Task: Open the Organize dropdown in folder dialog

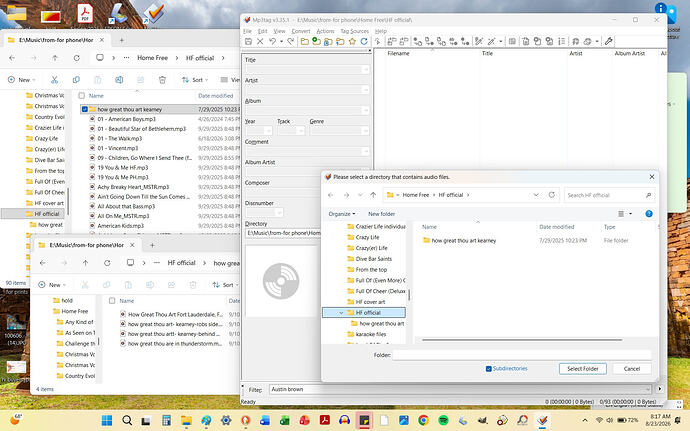Action: [341, 214]
